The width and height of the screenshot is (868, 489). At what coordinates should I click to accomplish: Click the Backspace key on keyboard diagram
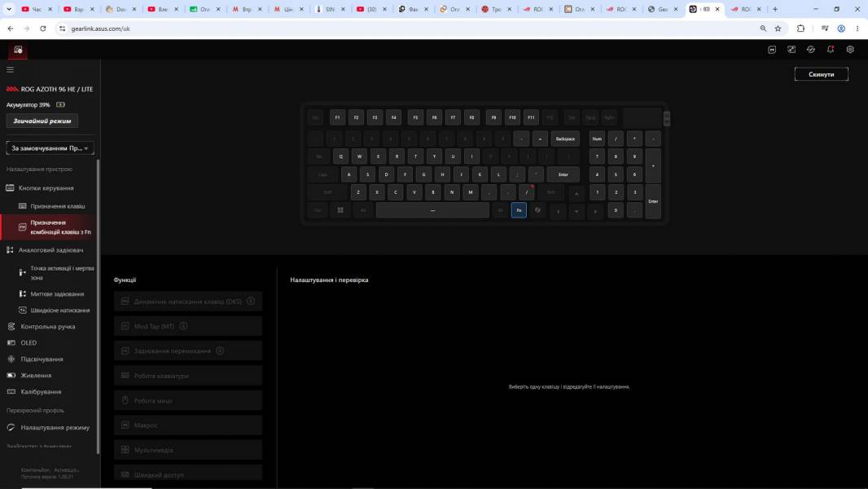tap(564, 139)
